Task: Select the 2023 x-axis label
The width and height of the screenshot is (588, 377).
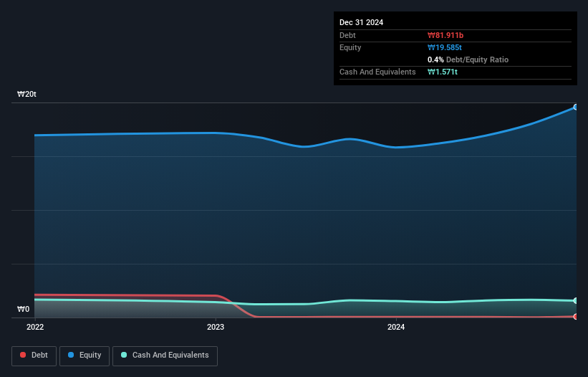Action: pyautogui.click(x=216, y=327)
